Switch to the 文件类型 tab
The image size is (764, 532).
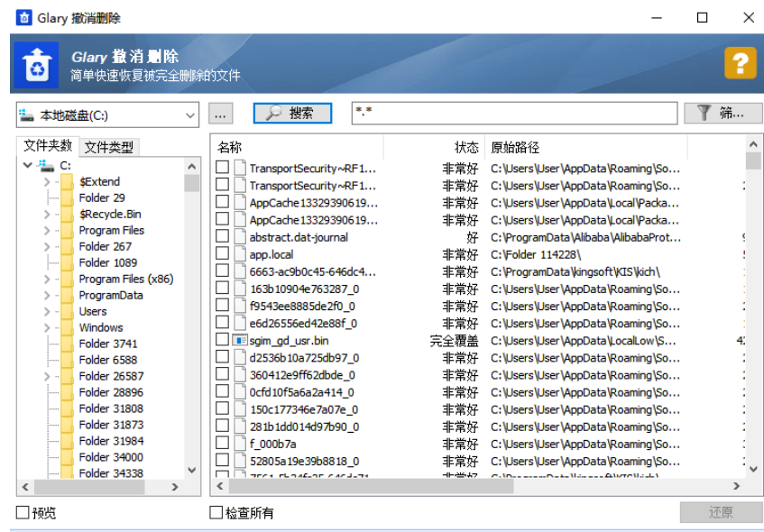point(108,147)
